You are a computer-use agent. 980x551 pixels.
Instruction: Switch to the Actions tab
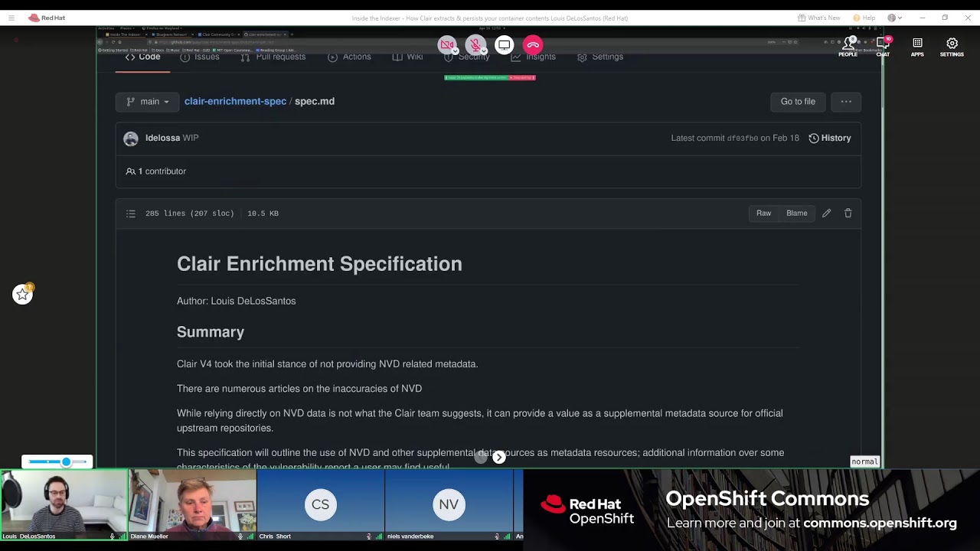click(349, 57)
